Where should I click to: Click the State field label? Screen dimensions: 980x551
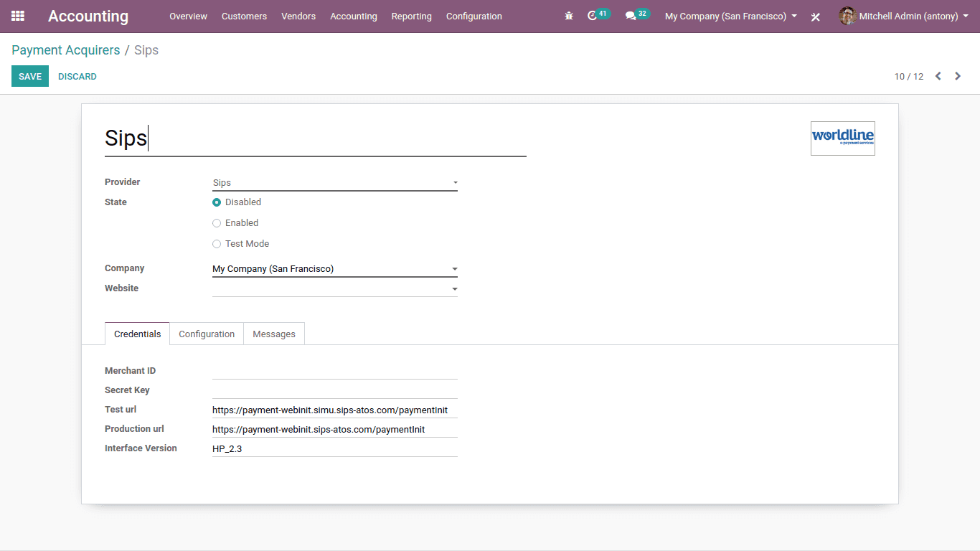[116, 202]
